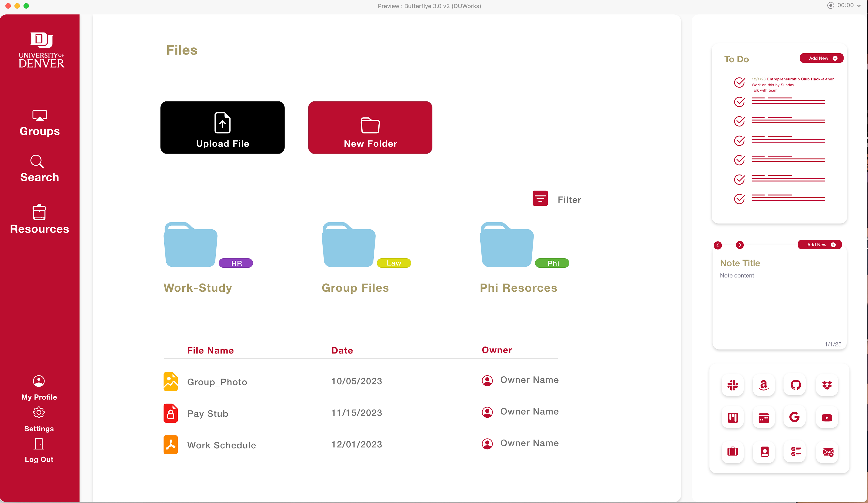Open Groups in the sidebar
The height and width of the screenshot is (503, 868).
pyautogui.click(x=40, y=123)
